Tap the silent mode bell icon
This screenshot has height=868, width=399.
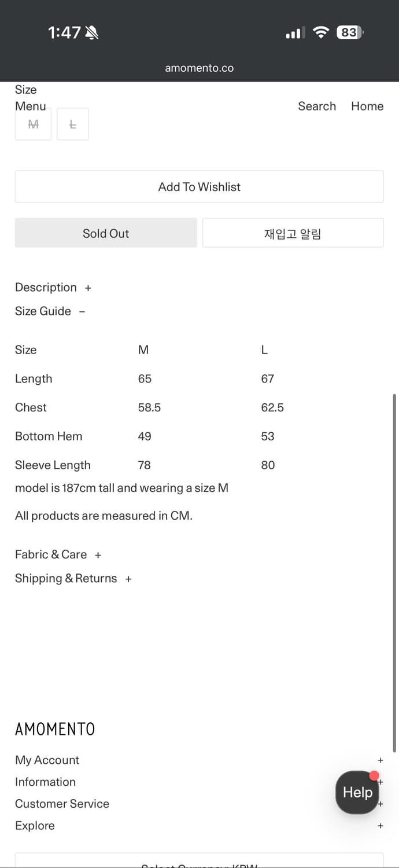(x=91, y=33)
